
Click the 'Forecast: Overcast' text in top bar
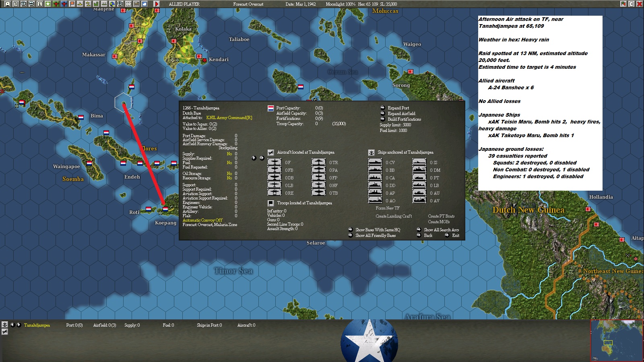coord(248,4)
